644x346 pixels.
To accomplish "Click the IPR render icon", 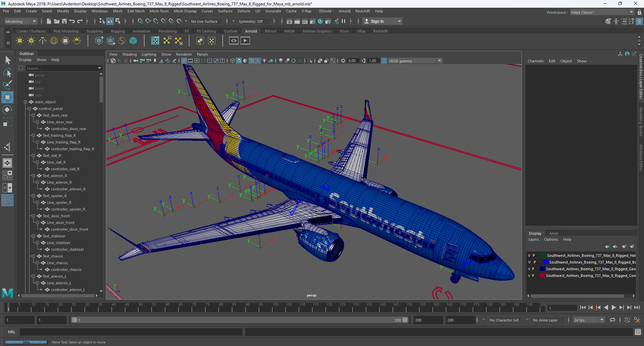I will coord(305,21).
